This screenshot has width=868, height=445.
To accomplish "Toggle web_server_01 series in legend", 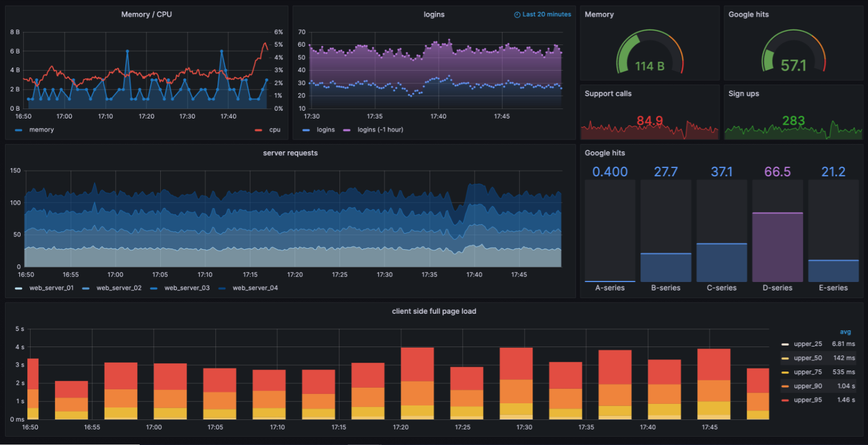I will (x=51, y=288).
